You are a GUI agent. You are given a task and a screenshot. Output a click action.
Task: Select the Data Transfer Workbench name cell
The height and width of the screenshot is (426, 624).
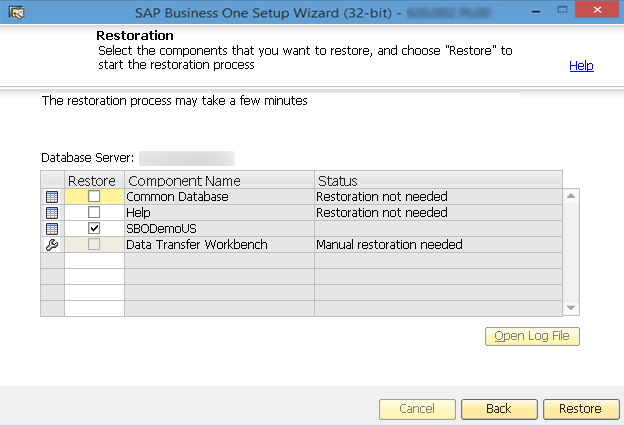219,244
